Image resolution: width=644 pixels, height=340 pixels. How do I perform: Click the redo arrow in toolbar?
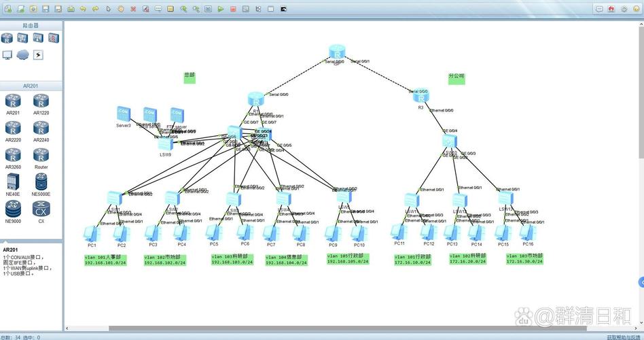point(95,9)
